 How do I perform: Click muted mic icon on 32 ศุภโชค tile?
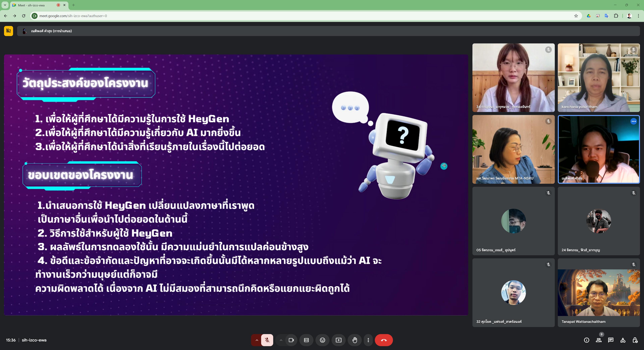pos(548,265)
